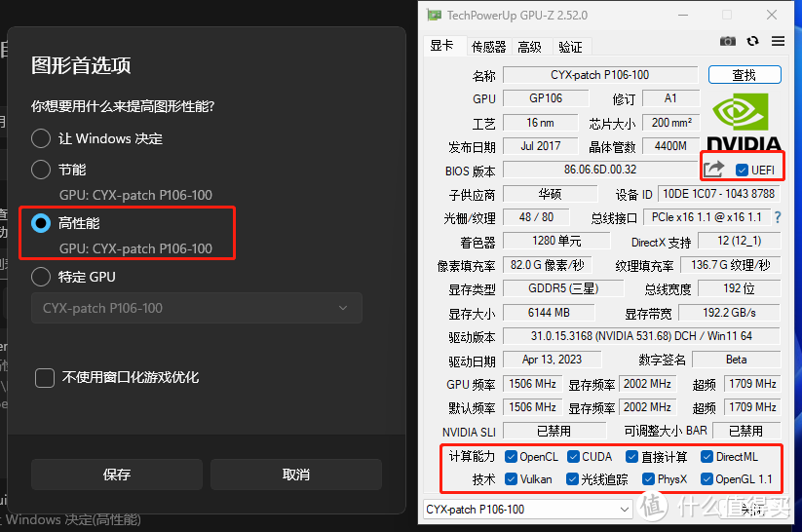Click the 82.0 G 像素/秒 fillrate field
The image size is (802, 532).
click(x=548, y=265)
